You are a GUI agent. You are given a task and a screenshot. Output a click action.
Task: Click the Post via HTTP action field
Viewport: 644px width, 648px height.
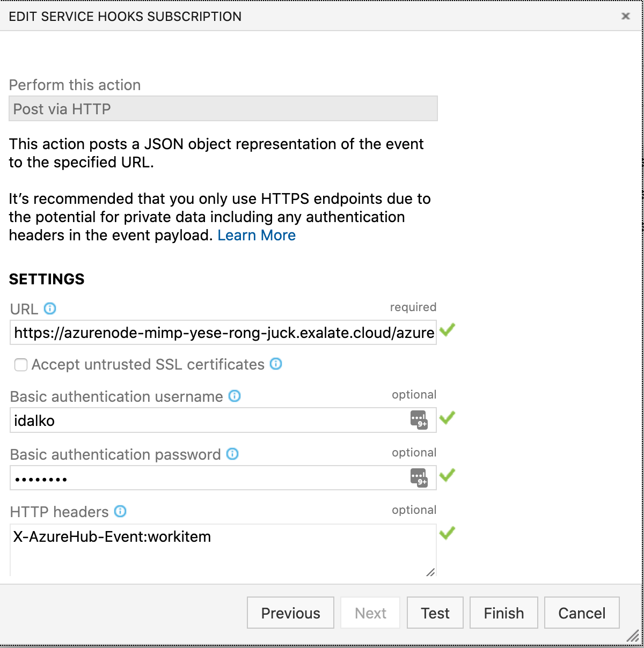coord(223,109)
